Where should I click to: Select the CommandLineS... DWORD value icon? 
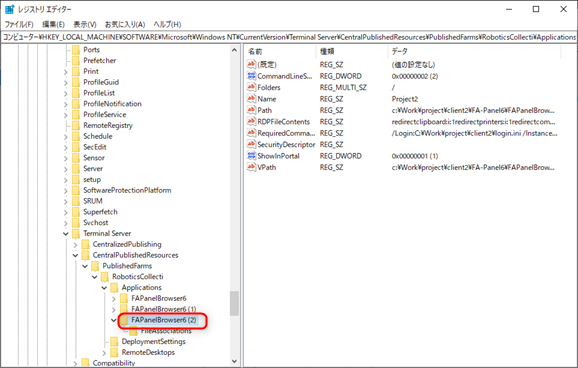(x=251, y=76)
